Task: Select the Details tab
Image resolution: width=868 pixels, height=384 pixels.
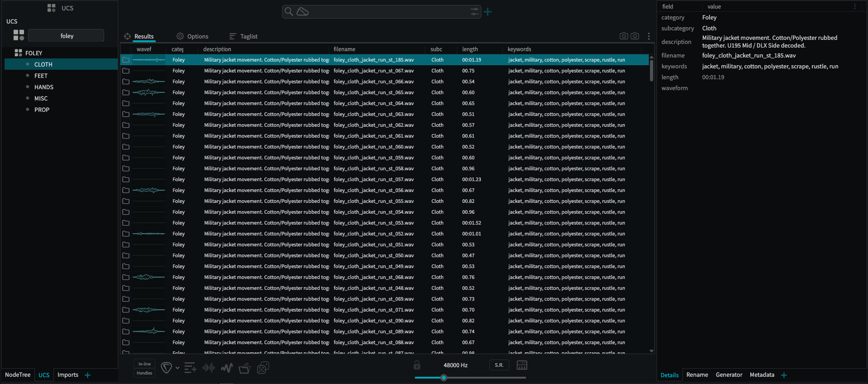Action: [669, 375]
